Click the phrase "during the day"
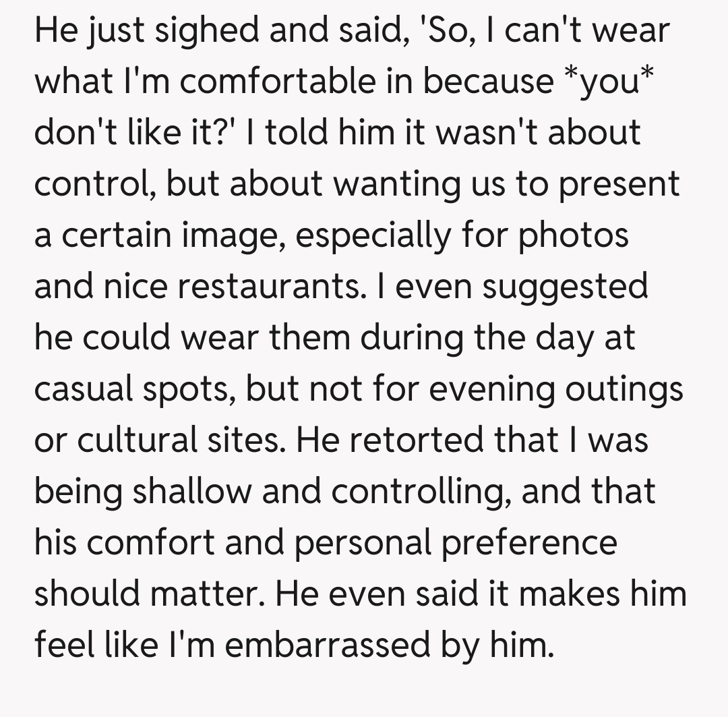The height and width of the screenshot is (717, 728). pos(479,338)
